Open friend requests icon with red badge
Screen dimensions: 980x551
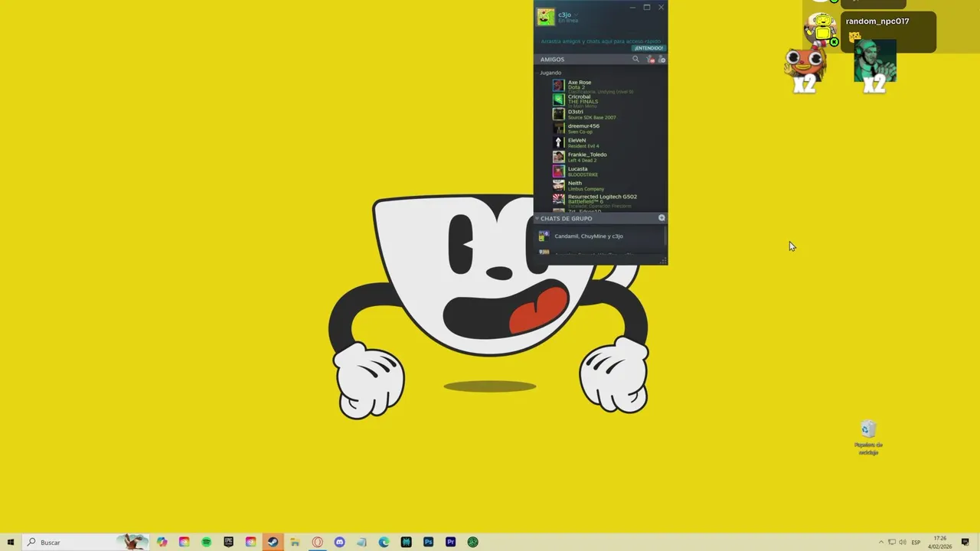pyautogui.click(x=650, y=59)
